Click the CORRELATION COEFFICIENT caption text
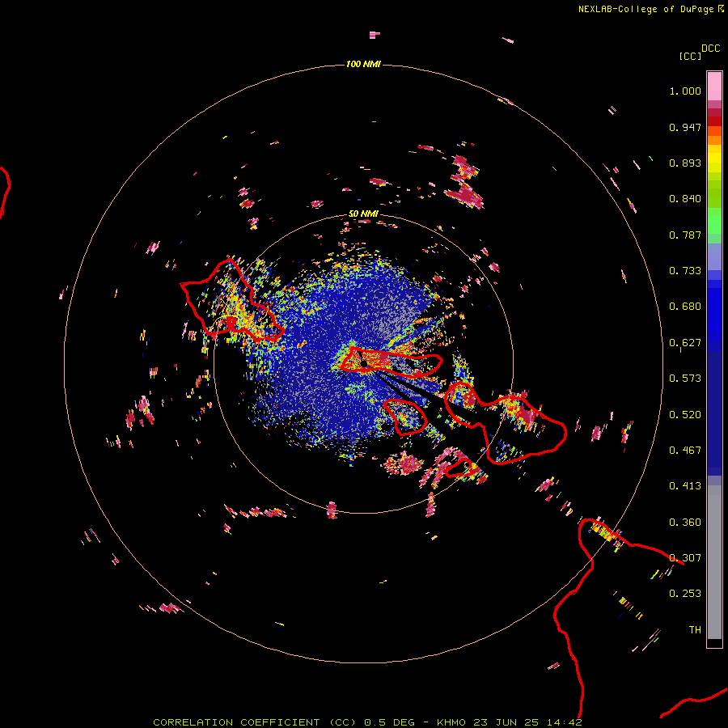 (236, 722)
